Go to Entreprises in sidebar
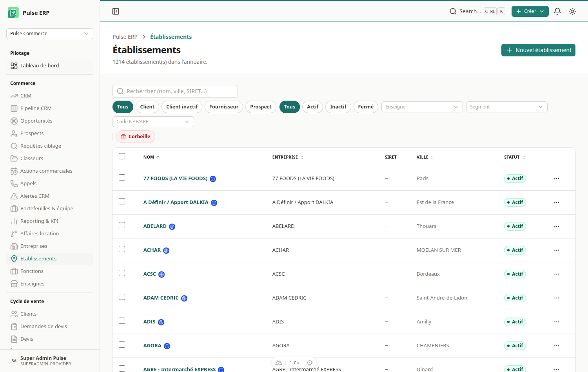 (50, 246)
